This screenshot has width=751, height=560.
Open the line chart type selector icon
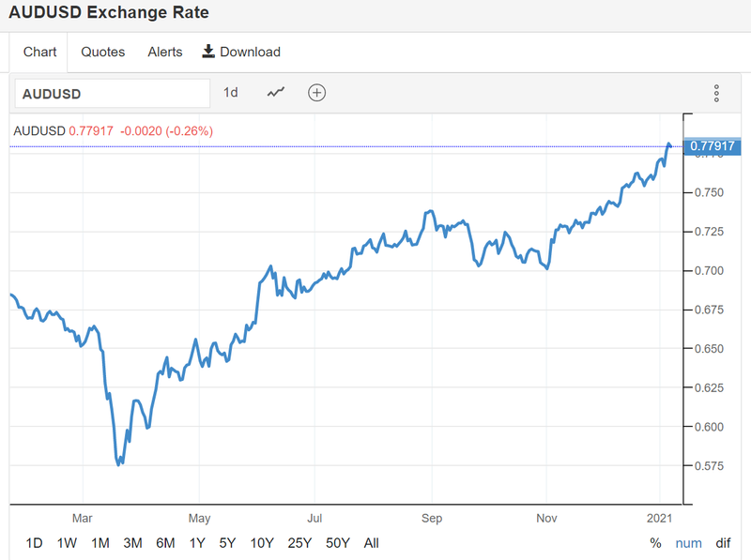click(276, 92)
